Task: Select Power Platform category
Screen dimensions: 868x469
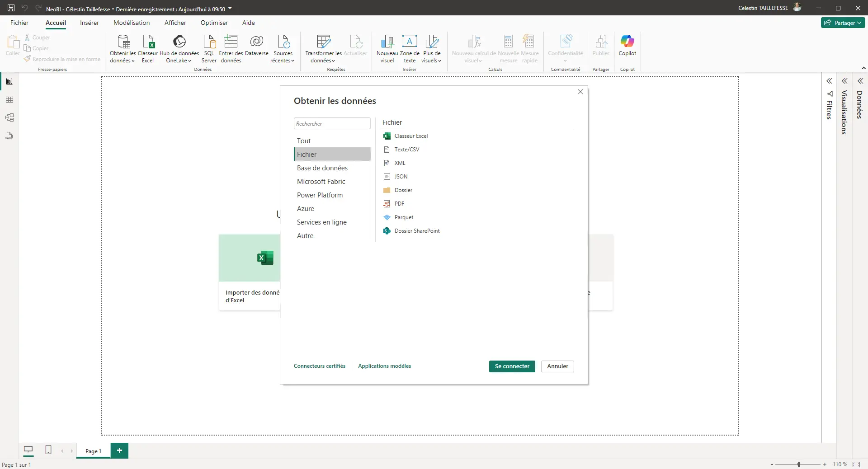Action: coord(332,195)
